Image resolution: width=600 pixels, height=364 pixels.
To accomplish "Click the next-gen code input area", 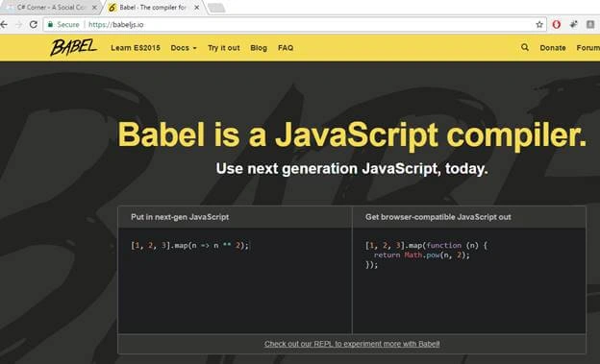I will click(235, 281).
